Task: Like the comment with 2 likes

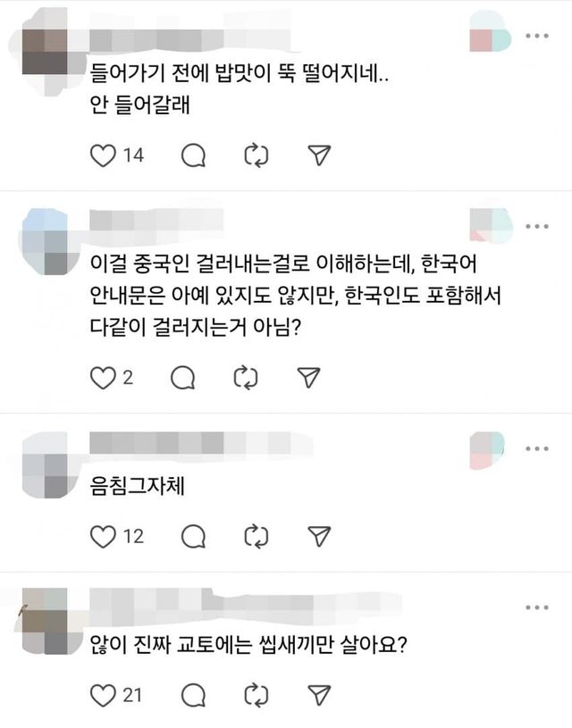Action: pyautogui.click(x=103, y=378)
